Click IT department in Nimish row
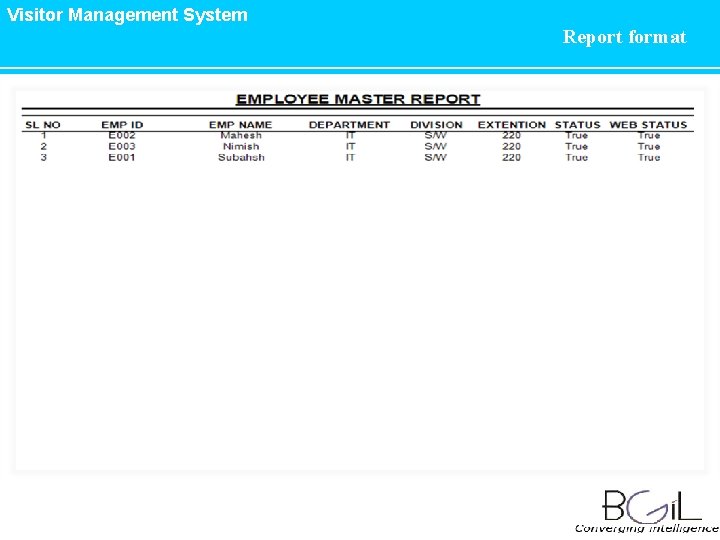This screenshot has height=540, width=720. click(x=350, y=146)
